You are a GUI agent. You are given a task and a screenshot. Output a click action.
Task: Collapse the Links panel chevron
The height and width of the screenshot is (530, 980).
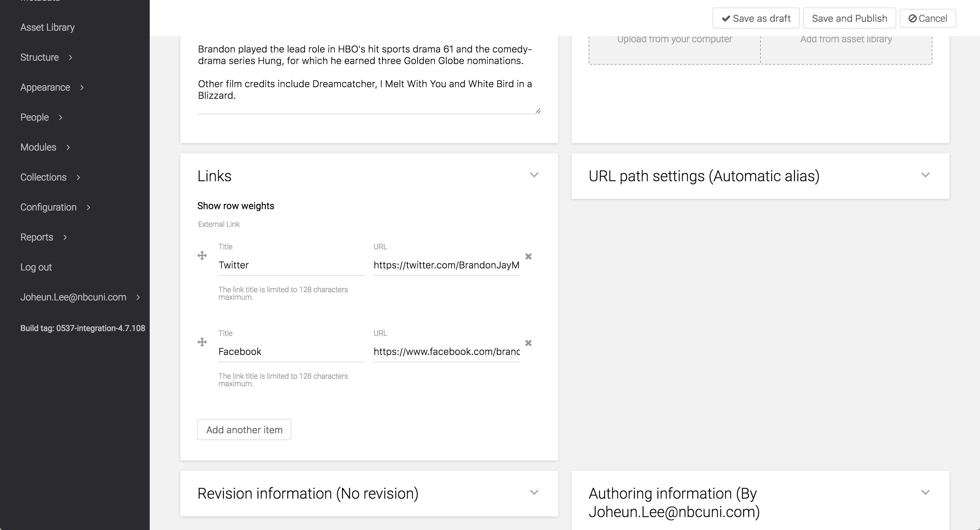pyautogui.click(x=534, y=175)
